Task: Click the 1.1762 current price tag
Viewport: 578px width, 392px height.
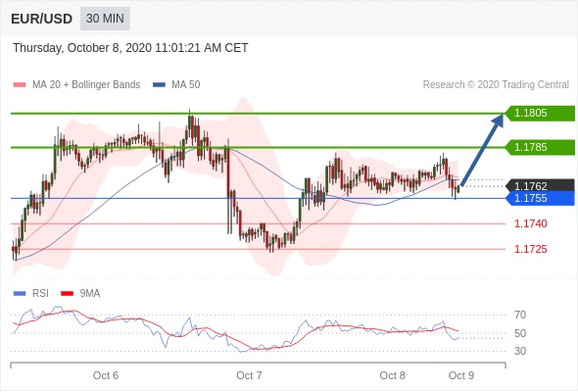Action: pos(540,185)
